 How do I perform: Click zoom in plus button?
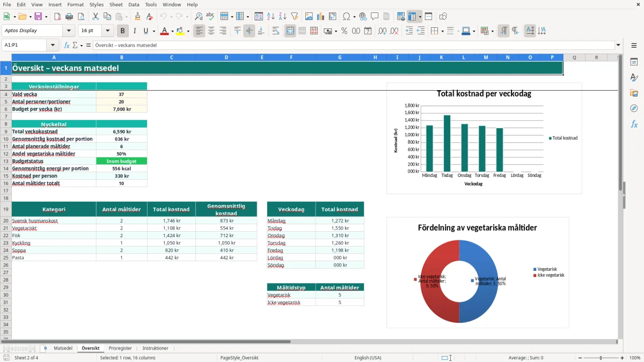pos(622,358)
